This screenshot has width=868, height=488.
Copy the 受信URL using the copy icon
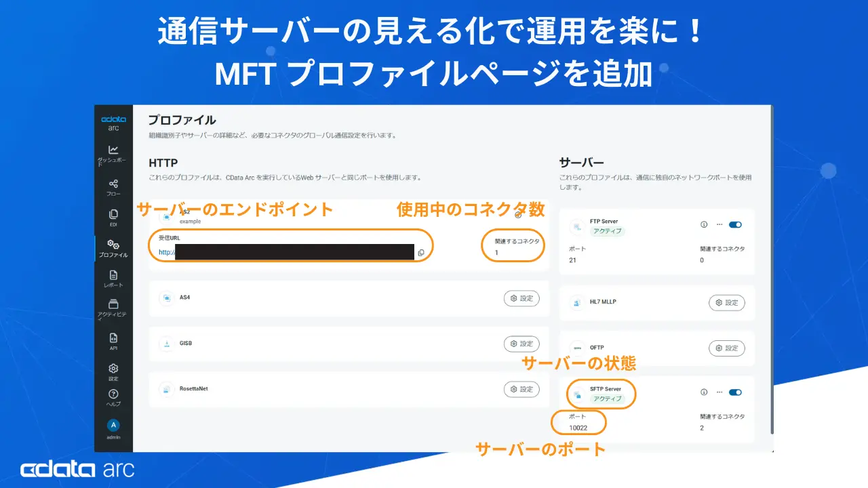[421, 252]
